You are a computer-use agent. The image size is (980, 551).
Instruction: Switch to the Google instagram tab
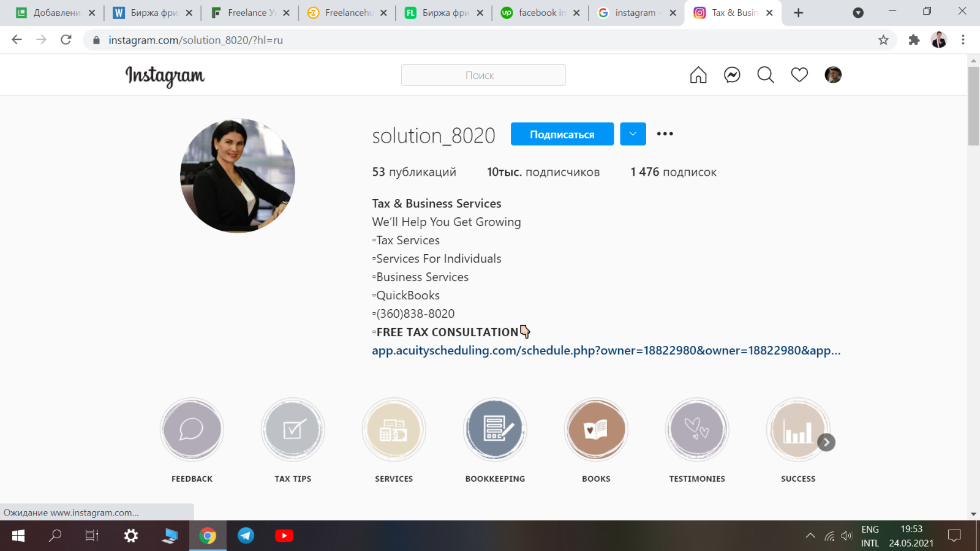pos(637,13)
